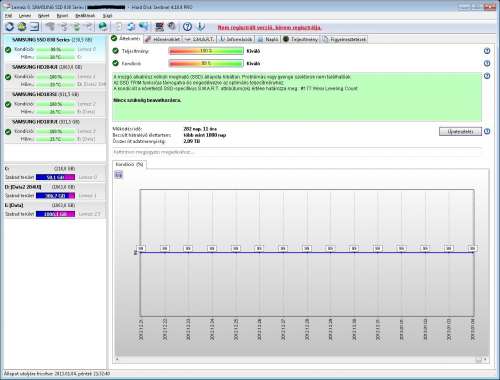
Task: Click the green status description text box
Action: tap(297, 97)
